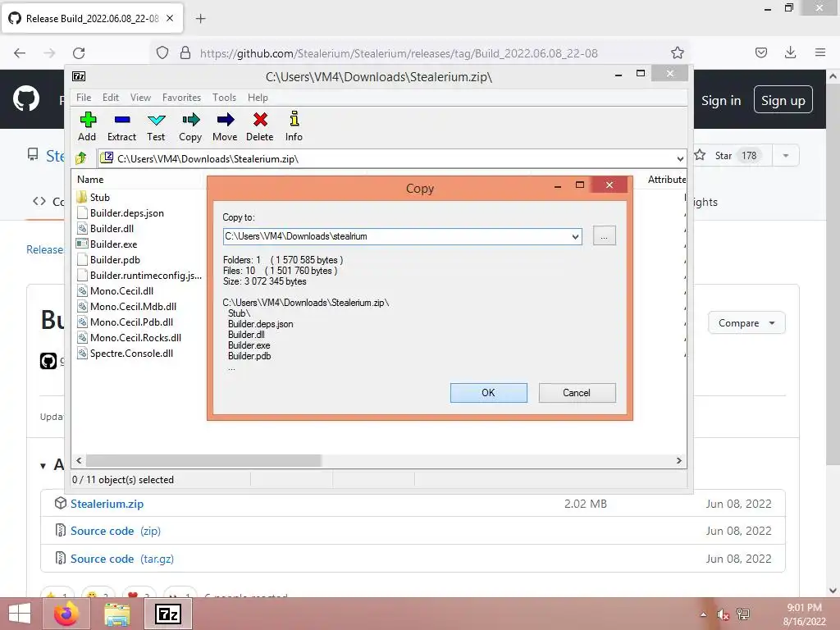The image size is (840, 630).
Task: Open the Pocket save icon in Firefox
Action: coord(760,52)
